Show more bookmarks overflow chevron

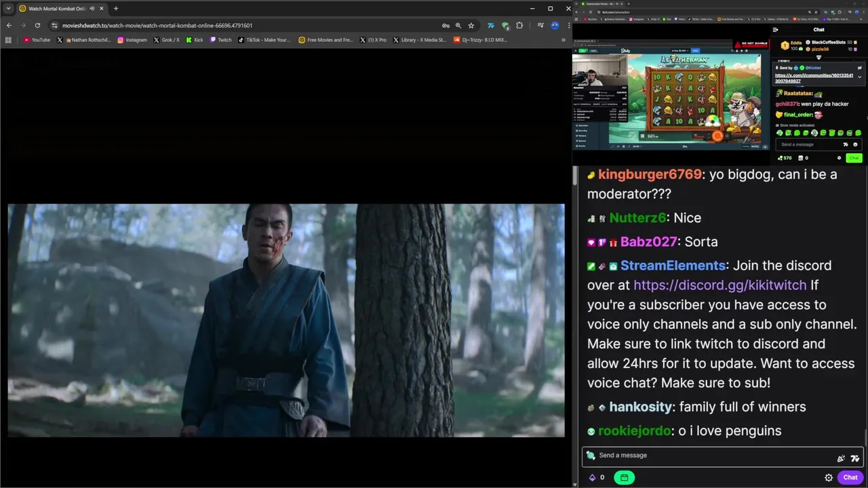coord(563,40)
